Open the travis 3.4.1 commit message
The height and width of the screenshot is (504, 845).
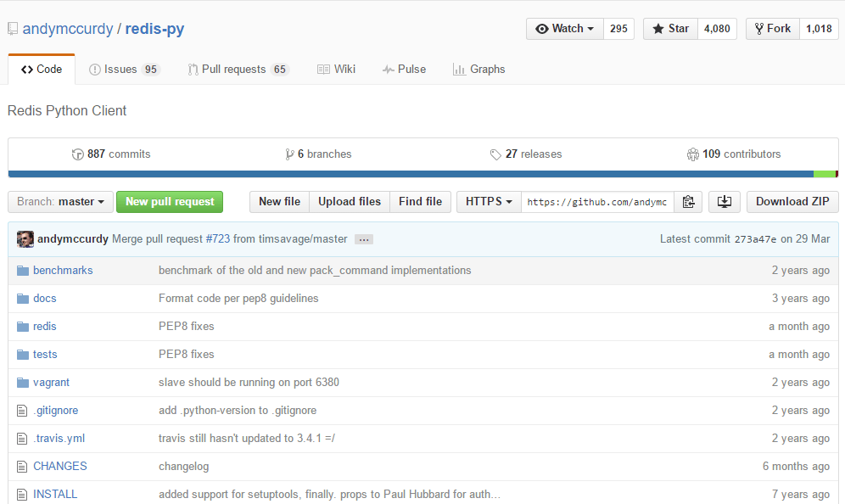247,438
